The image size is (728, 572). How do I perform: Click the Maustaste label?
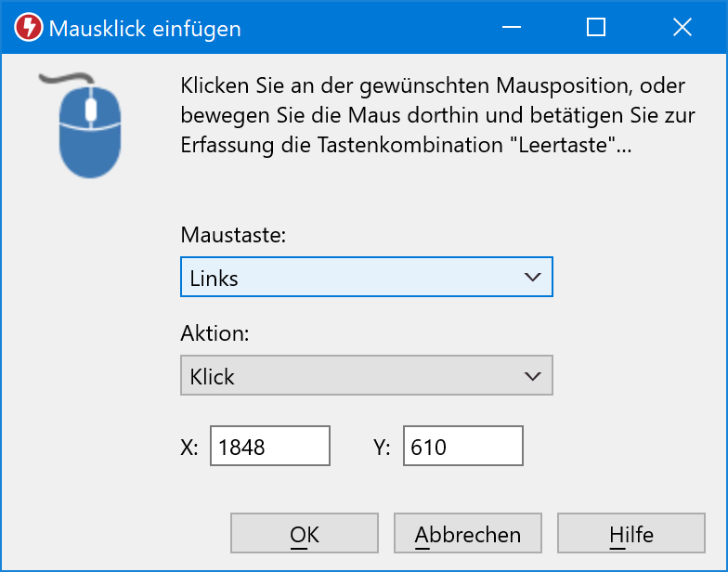click(233, 235)
